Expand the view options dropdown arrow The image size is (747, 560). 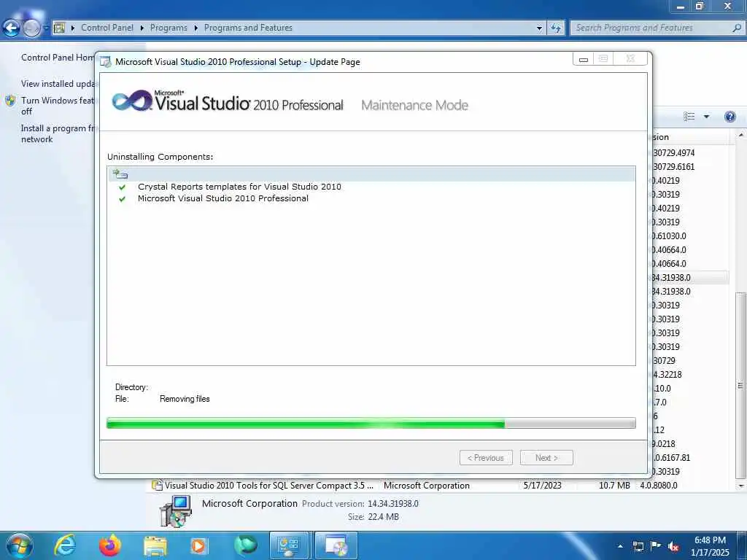(706, 117)
